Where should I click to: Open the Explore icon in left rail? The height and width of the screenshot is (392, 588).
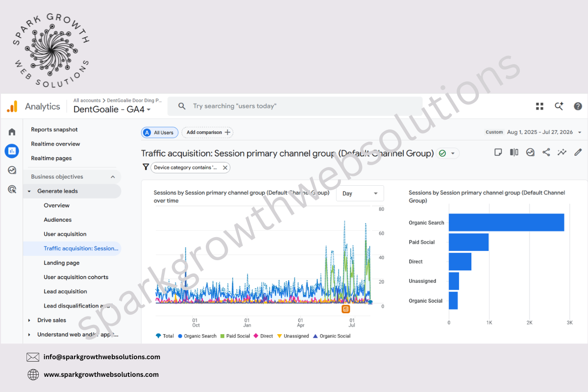click(x=12, y=170)
